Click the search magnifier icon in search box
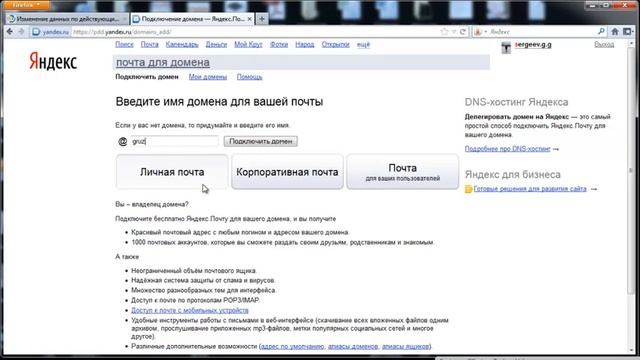Screen dimensions: 640x360 coord(601,31)
